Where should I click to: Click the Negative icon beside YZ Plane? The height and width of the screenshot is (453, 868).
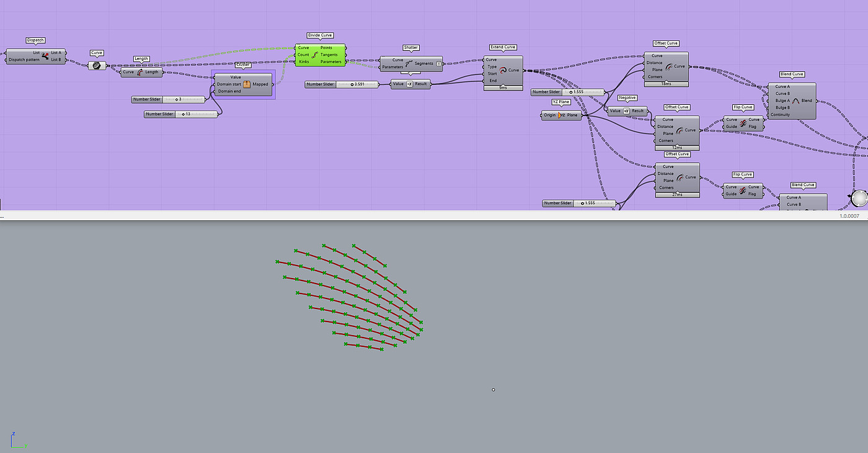pos(626,111)
